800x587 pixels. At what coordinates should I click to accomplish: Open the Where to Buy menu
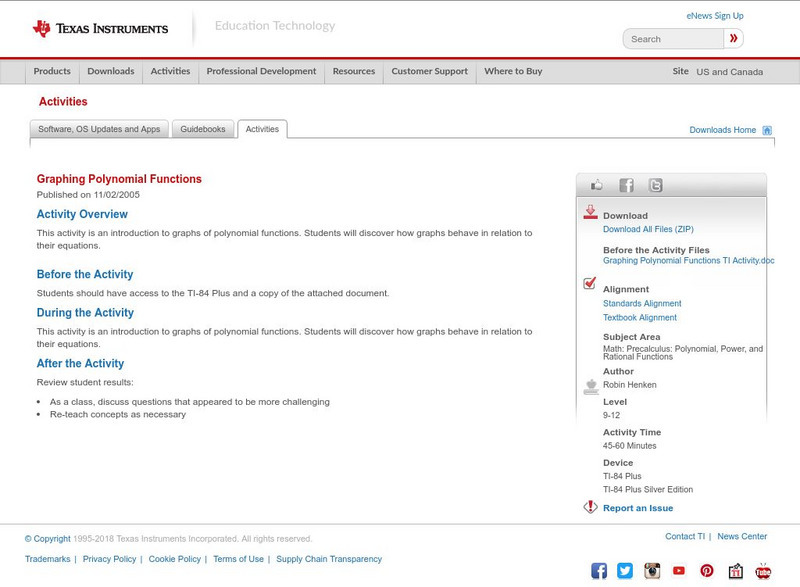click(513, 71)
